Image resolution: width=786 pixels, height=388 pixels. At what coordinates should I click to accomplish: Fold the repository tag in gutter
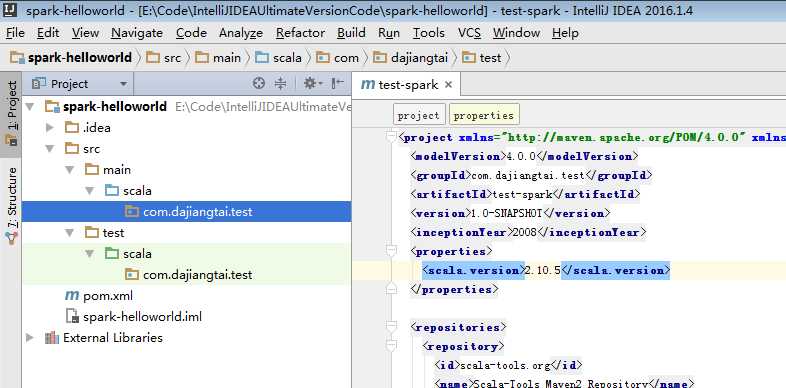pos(391,345)
